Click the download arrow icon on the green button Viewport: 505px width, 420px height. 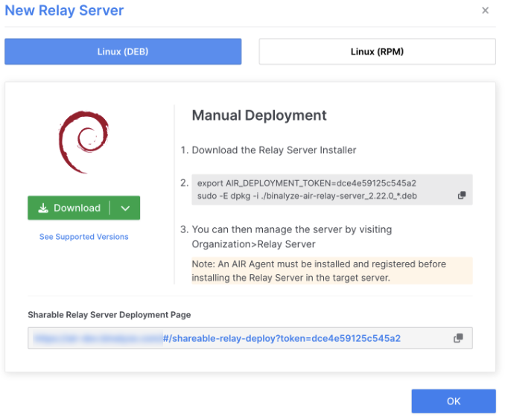click(43, 209)
